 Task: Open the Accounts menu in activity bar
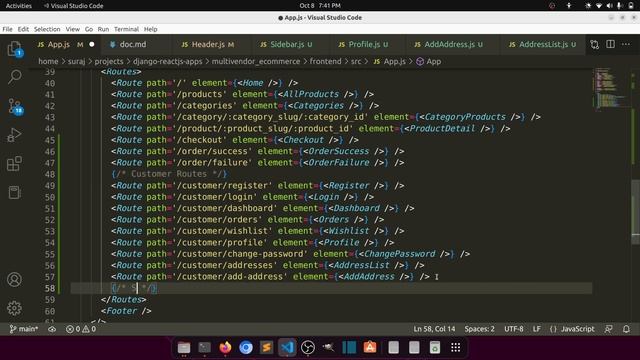[x=15, y=280]
